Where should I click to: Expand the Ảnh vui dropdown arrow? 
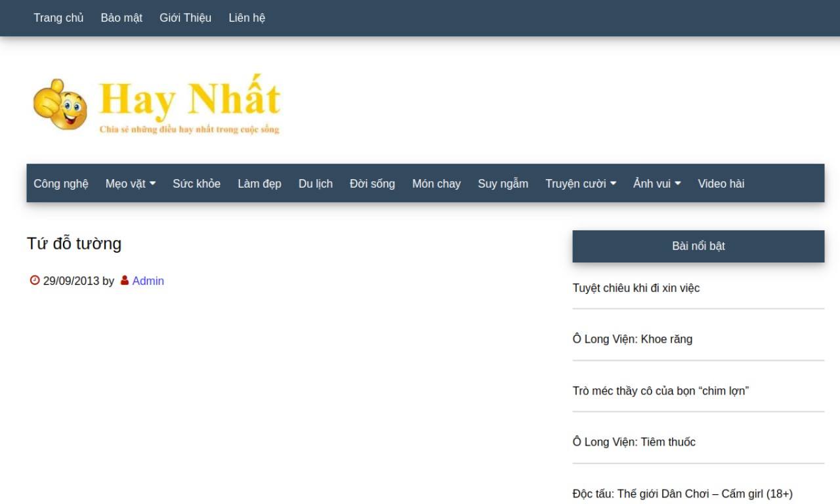tap(677, 184)
